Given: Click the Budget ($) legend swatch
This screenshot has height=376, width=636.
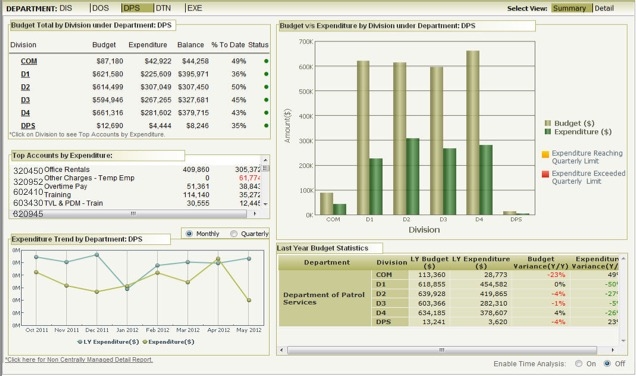Looking at the screenshot, I should click(x=548, y=123).
